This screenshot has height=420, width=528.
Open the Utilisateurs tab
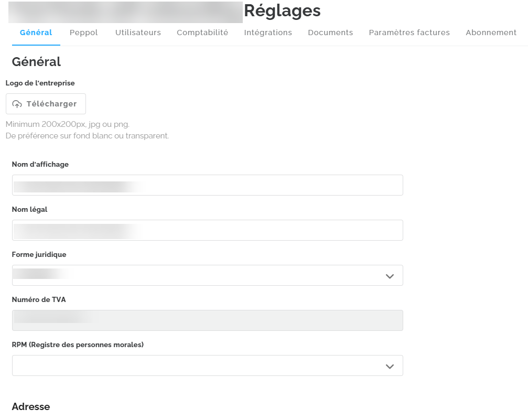(x=138, y=33)
